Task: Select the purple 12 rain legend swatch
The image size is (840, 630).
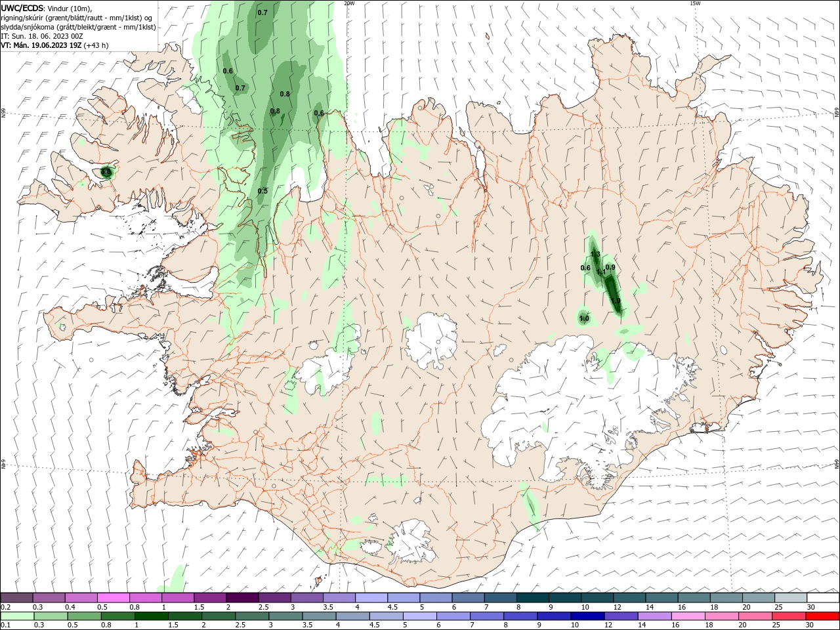Action: [x=621, y=616]
